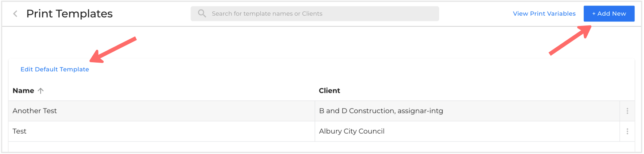Click the plus sign in Add New
The height and width of the screenshot is (154, 644).
pos(594,14)
